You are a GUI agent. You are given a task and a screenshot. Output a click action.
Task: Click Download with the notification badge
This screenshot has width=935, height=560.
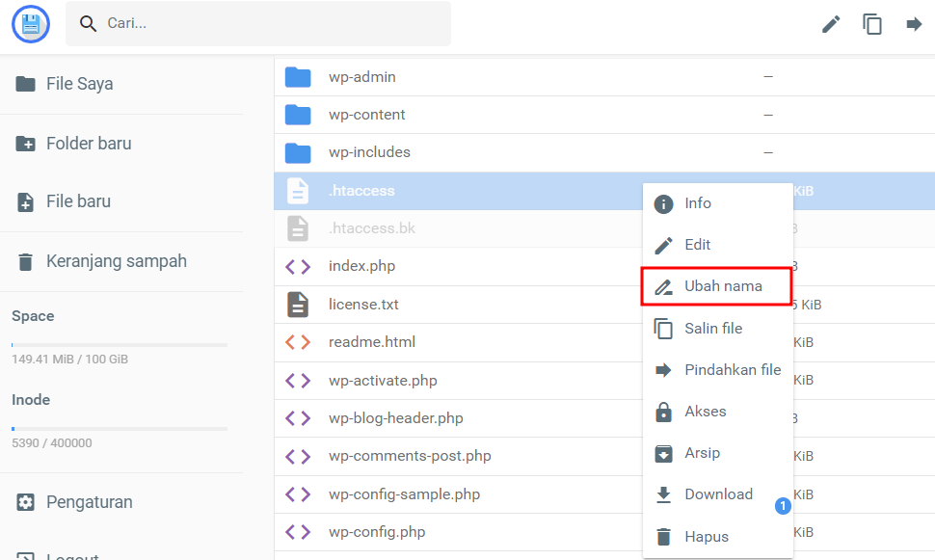click(x=719, y=494)
